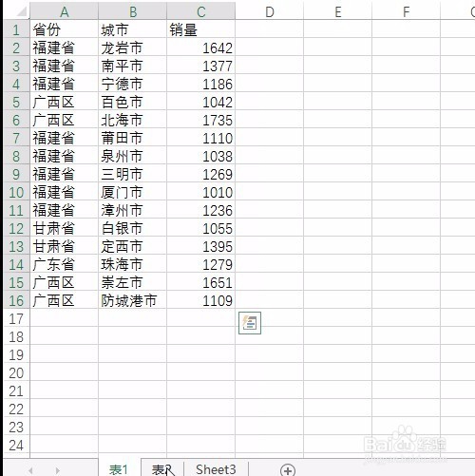Select 广西区 cell in row 16

tap(65, 300)
